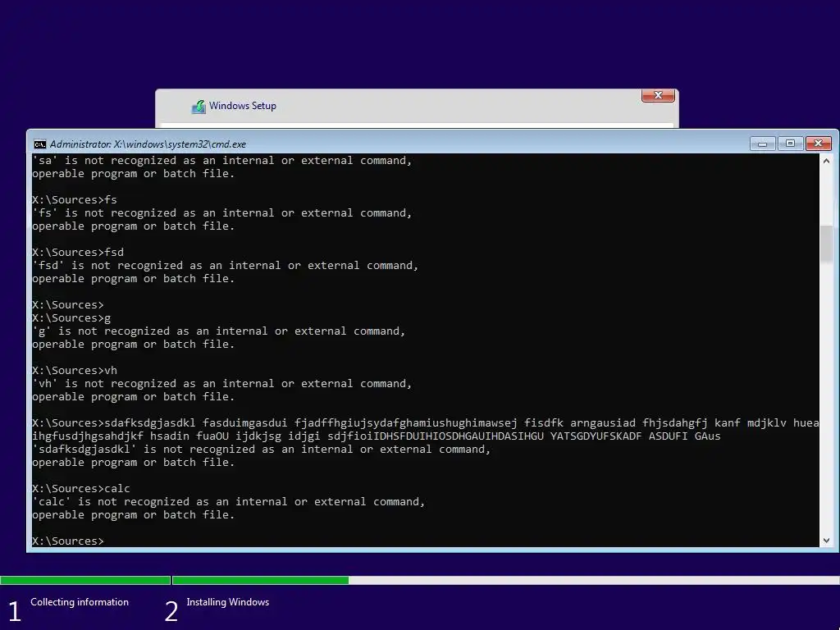Click the last empty 'X:\Sources>' prompt line
840x630 pixels.
point(68,541)
